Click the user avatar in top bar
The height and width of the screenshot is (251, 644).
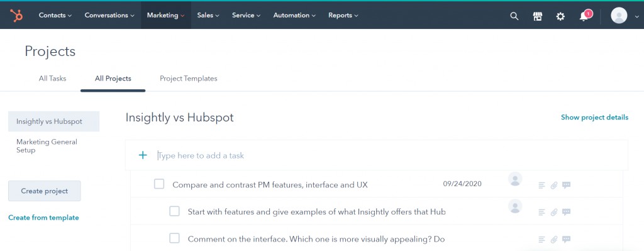[x=619, y=16]
